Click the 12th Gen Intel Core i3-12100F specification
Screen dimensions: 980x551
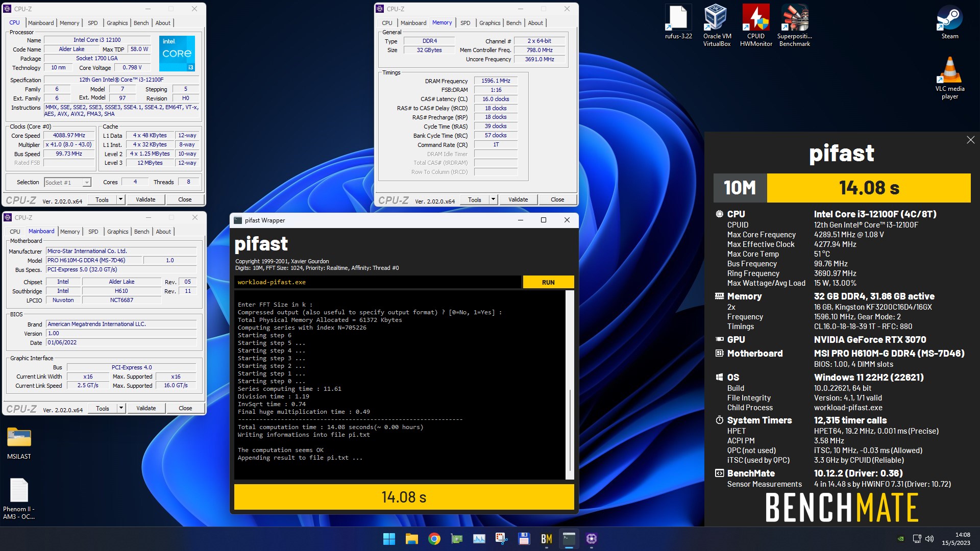click(x=121, y=80)
